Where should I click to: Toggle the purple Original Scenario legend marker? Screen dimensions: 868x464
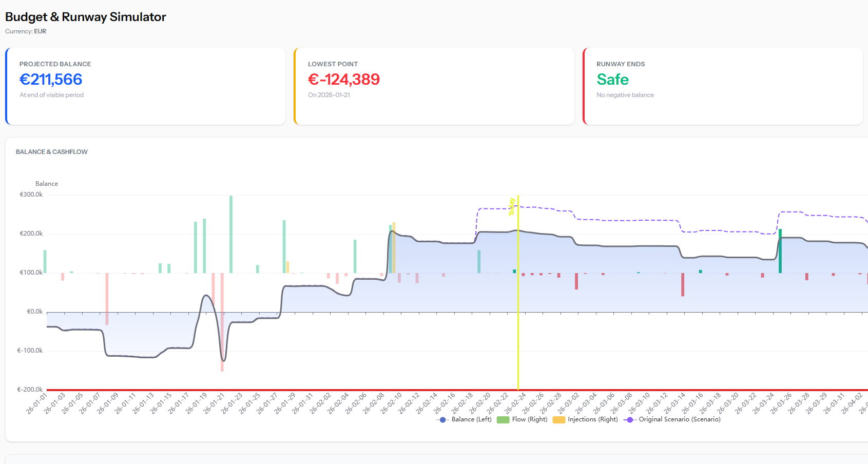(629, 420)
